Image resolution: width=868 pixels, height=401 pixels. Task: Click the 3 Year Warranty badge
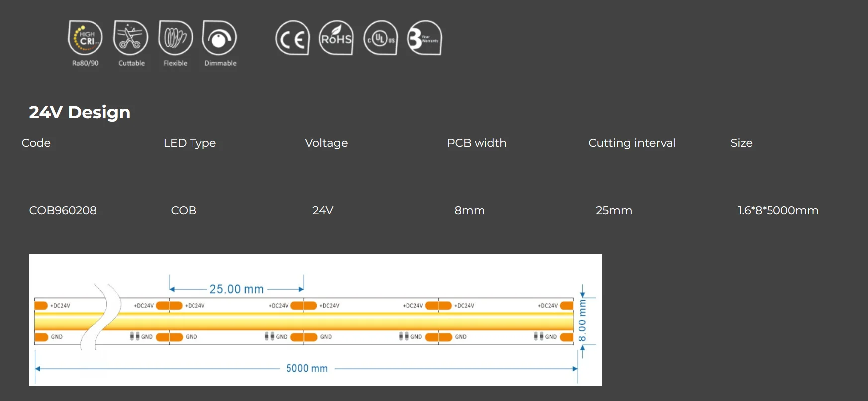[424, 38]
